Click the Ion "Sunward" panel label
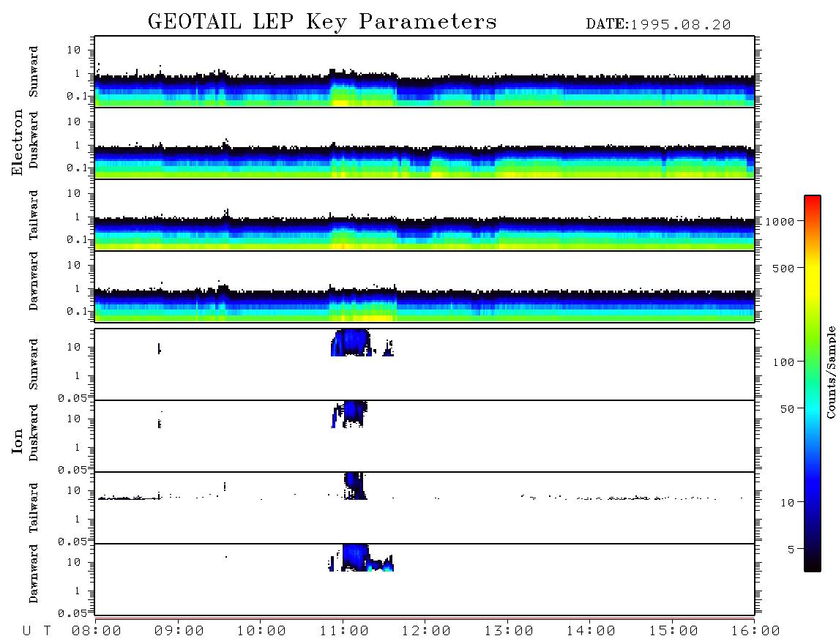The image size is (836, 644). coord(34,364)
